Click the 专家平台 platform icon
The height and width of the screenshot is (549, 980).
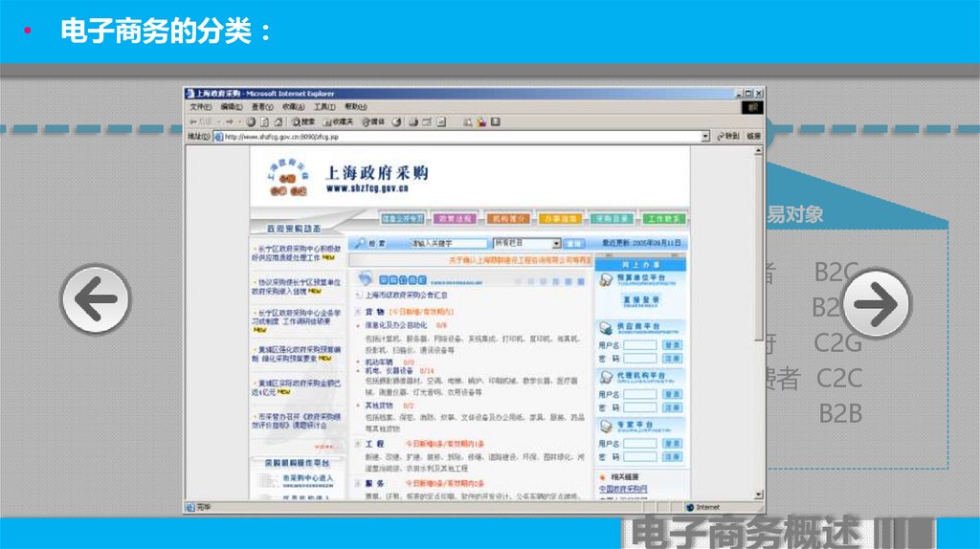[x=606, y=427]
